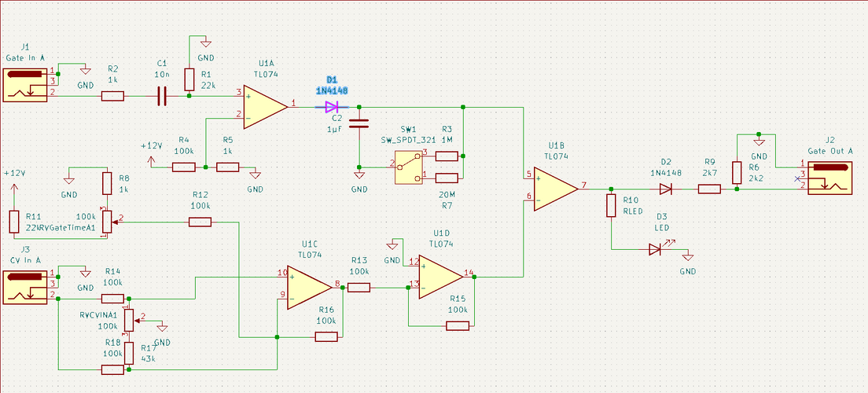Image resolution: width=868 pixels, height=393 pixels.
Task: Click the '2k2' value text
Action: coord(756,178)
